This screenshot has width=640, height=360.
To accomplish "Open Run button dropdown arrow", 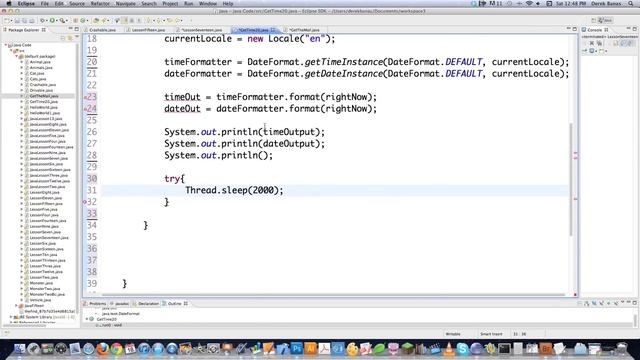I will [57, 20].
